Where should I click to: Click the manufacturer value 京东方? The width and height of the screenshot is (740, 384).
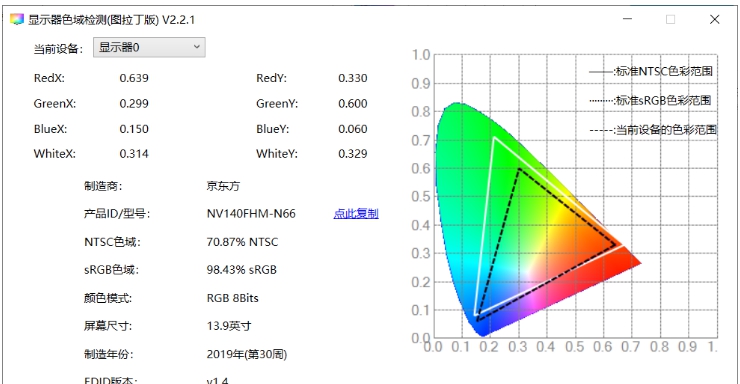[x=223, y=186]
